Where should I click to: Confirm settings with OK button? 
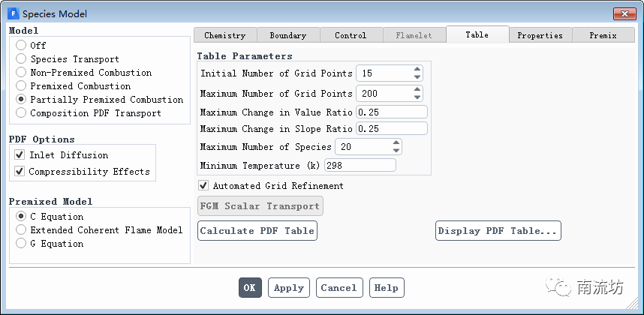pyautogui.click(x=250, y=288)
